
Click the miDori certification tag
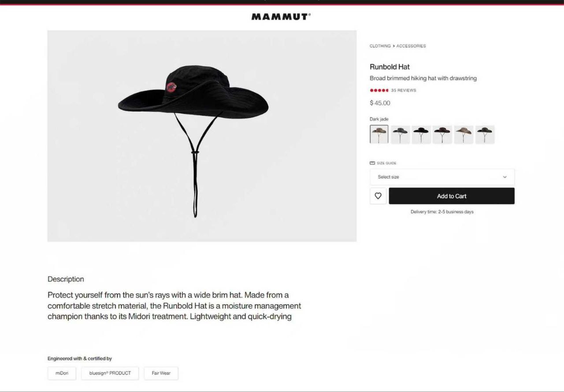point(62,373)
